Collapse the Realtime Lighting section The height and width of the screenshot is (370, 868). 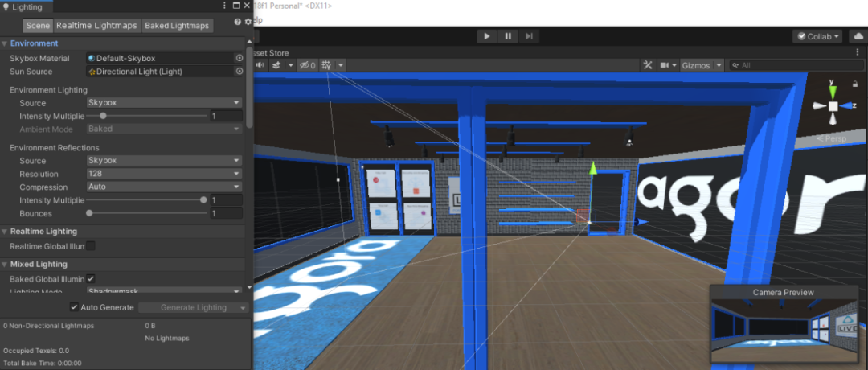(x=5, y=232)
